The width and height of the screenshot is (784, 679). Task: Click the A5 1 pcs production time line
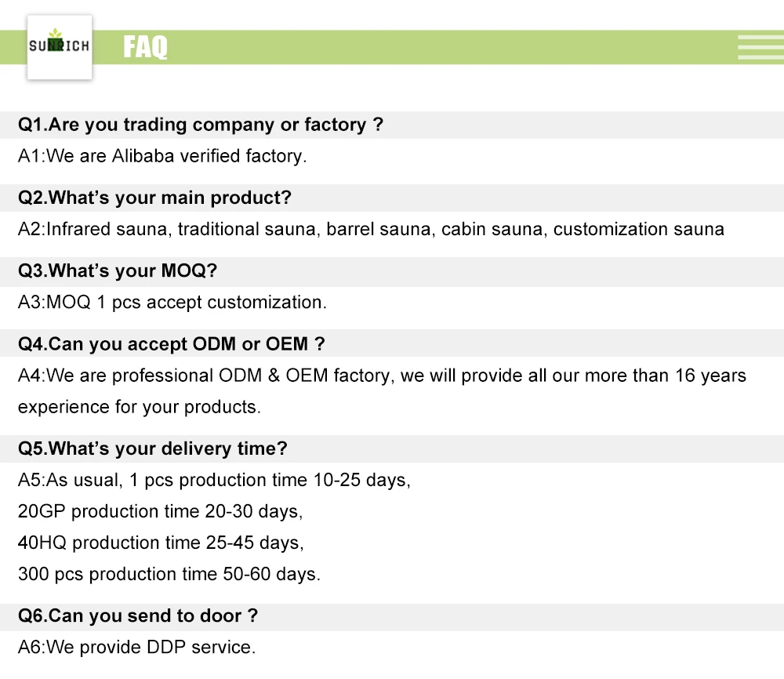click(214, 480)
